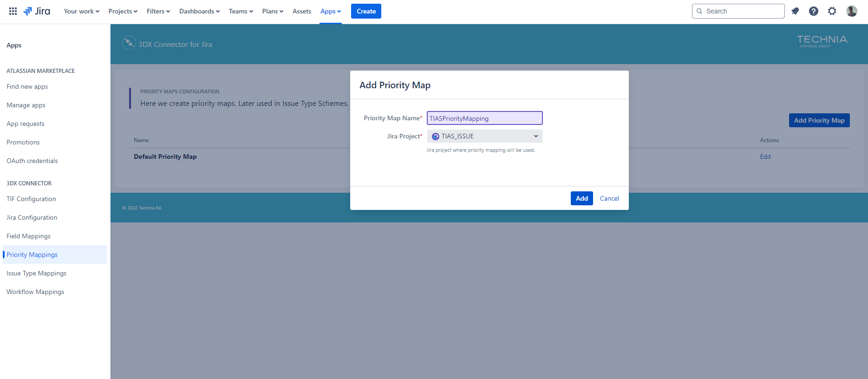Viewport: 868px width, 379px height.
Task: Click the 3DX Connector logo icon
Action: point(129,43)
